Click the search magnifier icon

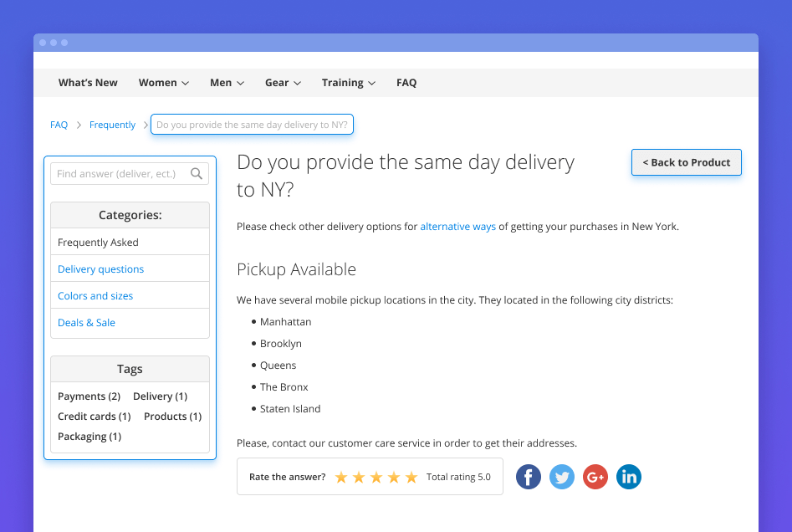pos(197,174)
